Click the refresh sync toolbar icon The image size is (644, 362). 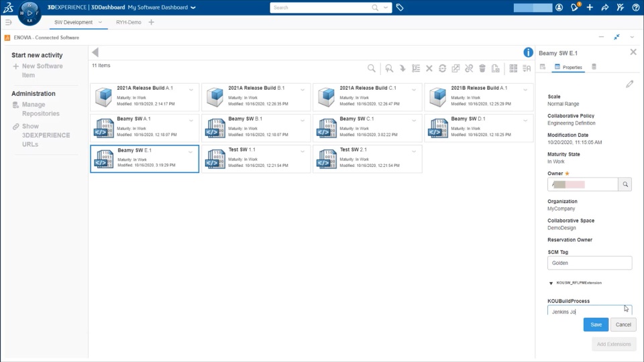click(x=442, y=68)
